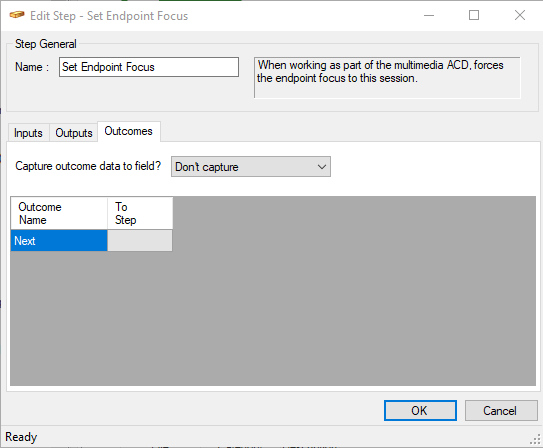Click the Don't capture dropdown arrow
The width and height of the screenshot is (543, 448).
click(322, 167)
